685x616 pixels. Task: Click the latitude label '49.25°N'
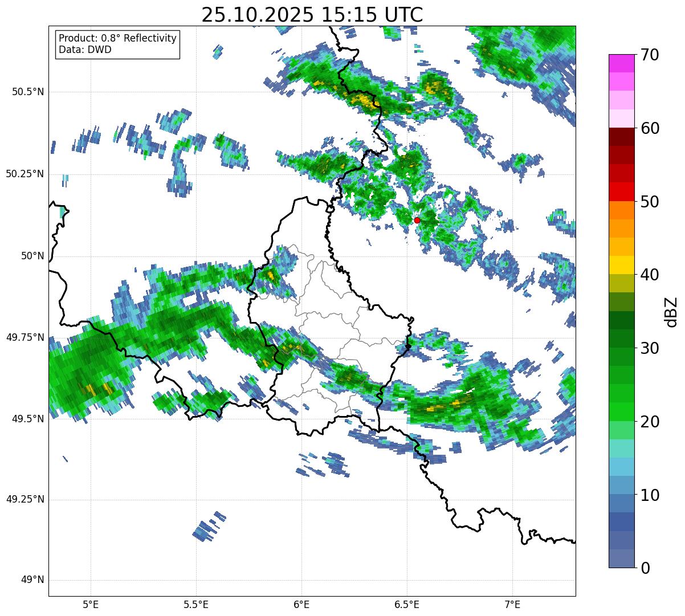tap(25, 499)
